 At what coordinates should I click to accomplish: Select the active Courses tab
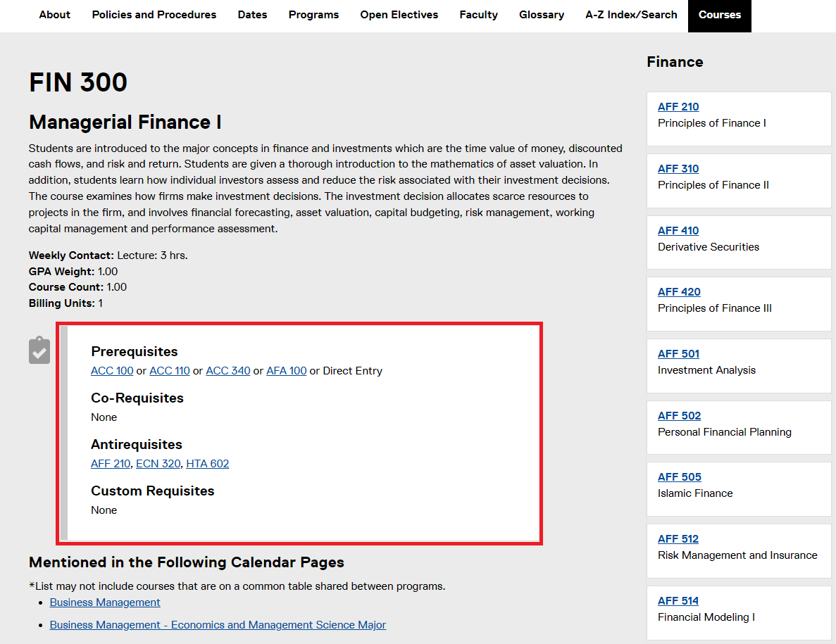(719, 15)
